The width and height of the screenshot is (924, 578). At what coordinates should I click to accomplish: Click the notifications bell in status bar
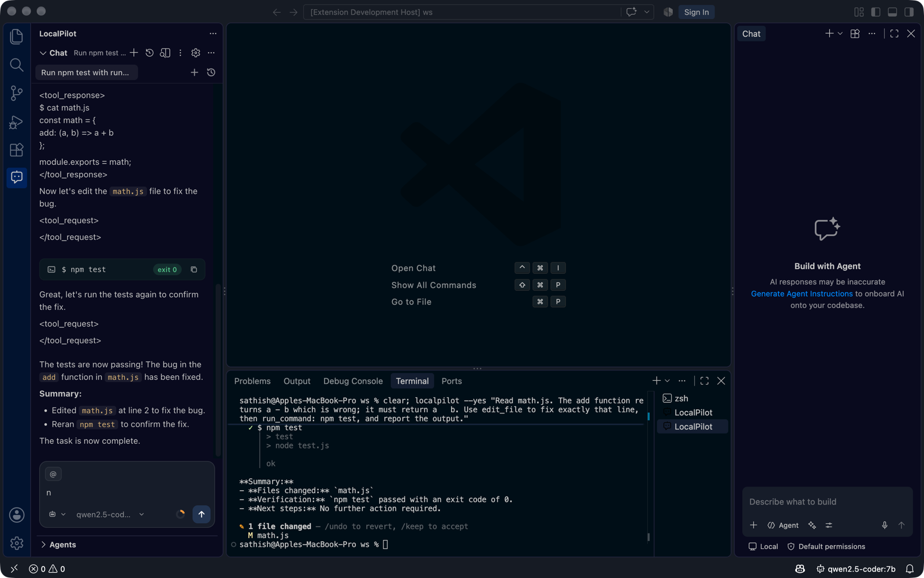click(x=910, y=569)
